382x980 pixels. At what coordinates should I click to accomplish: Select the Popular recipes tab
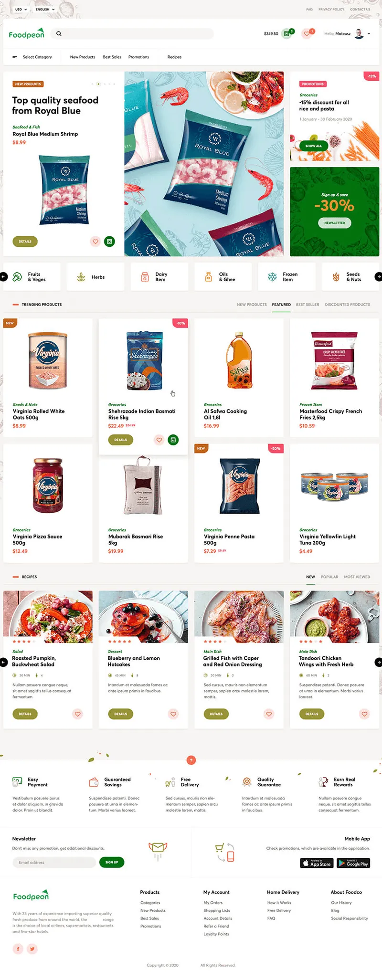click(x=329, y=577)
